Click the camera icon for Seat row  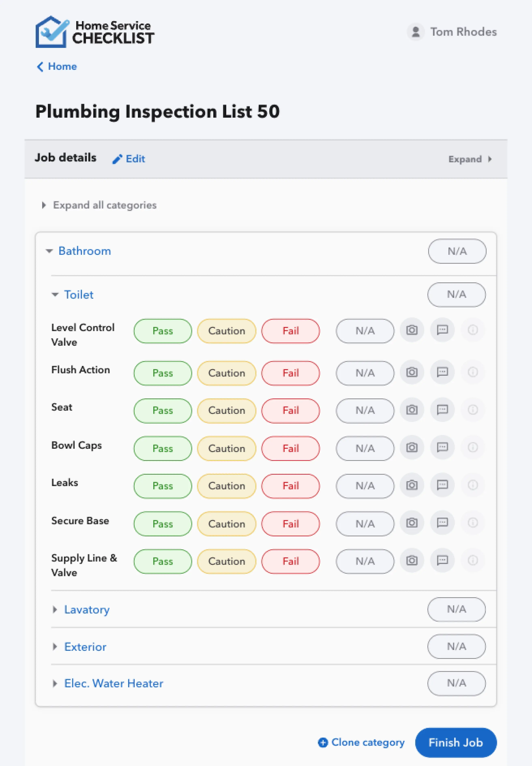point(412,410)
